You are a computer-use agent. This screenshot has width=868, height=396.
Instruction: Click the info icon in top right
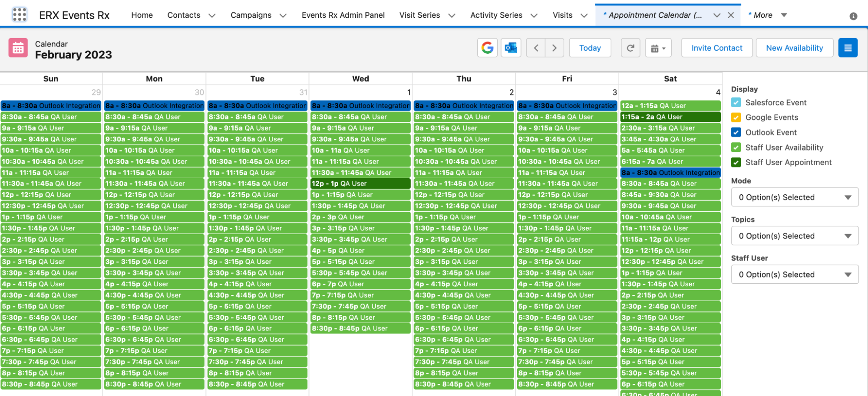coord(853,16)
